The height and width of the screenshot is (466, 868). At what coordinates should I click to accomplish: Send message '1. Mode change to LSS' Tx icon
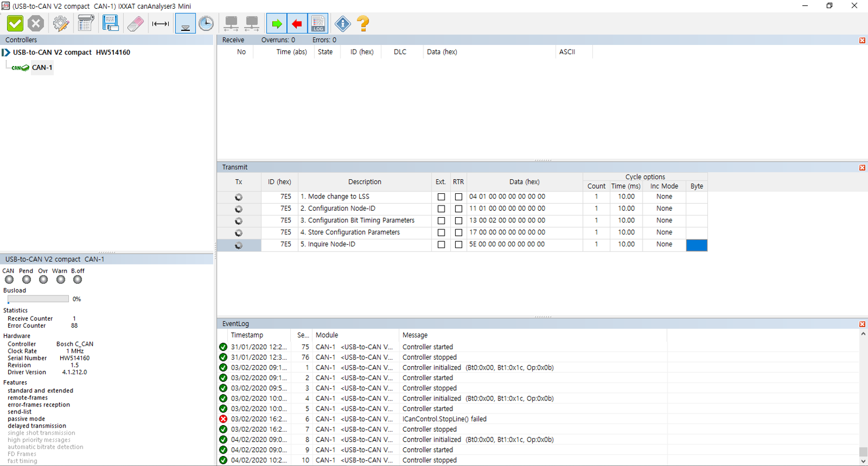pyautogui.click(x=238, y=197)
